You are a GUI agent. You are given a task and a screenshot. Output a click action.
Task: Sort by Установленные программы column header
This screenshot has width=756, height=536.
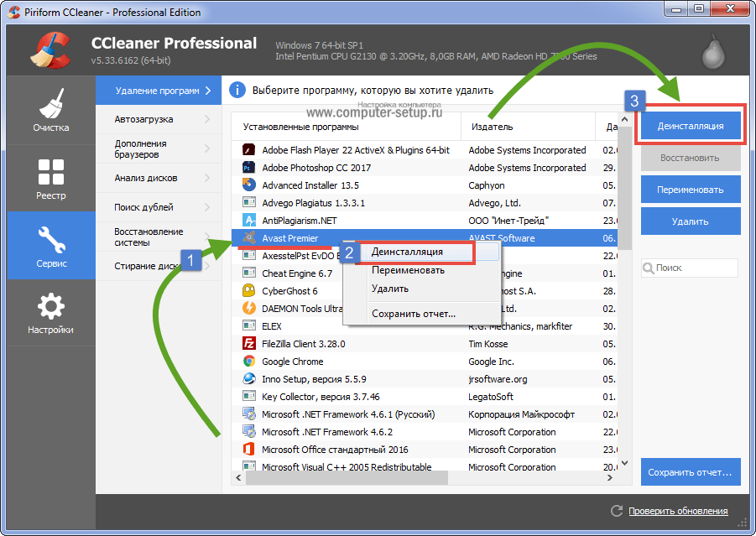click(x=347, y=127)
